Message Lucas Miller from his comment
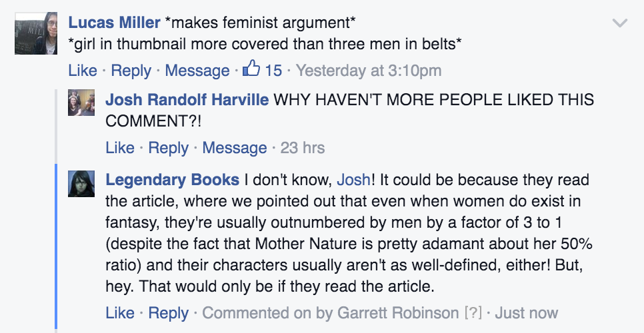 click(x=197, y=70)
